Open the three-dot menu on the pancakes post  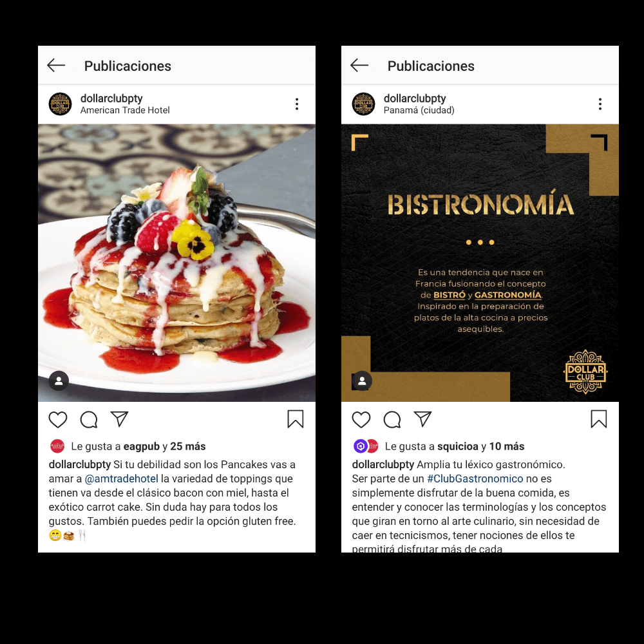296,104
